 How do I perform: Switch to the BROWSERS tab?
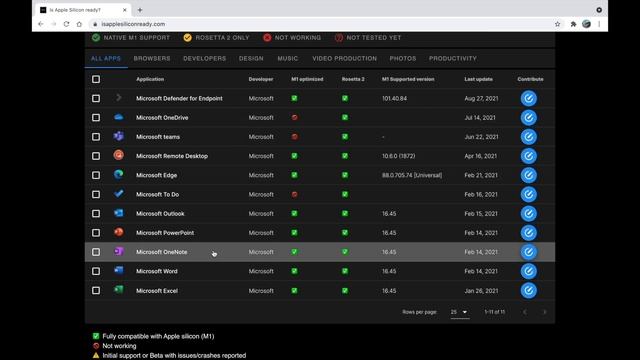tap(152, 58)
